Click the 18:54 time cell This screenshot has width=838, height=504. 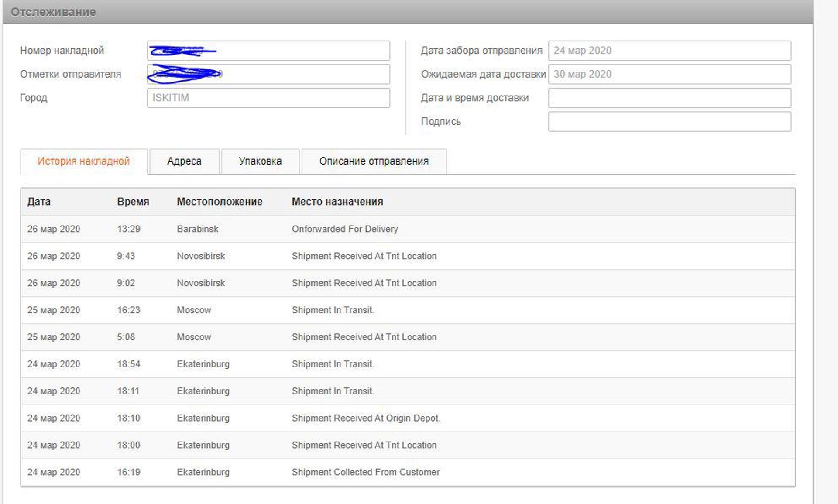pos(129,364)
